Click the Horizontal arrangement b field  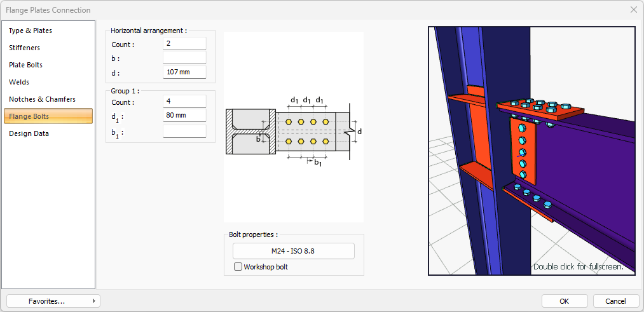tap(184, 58)
